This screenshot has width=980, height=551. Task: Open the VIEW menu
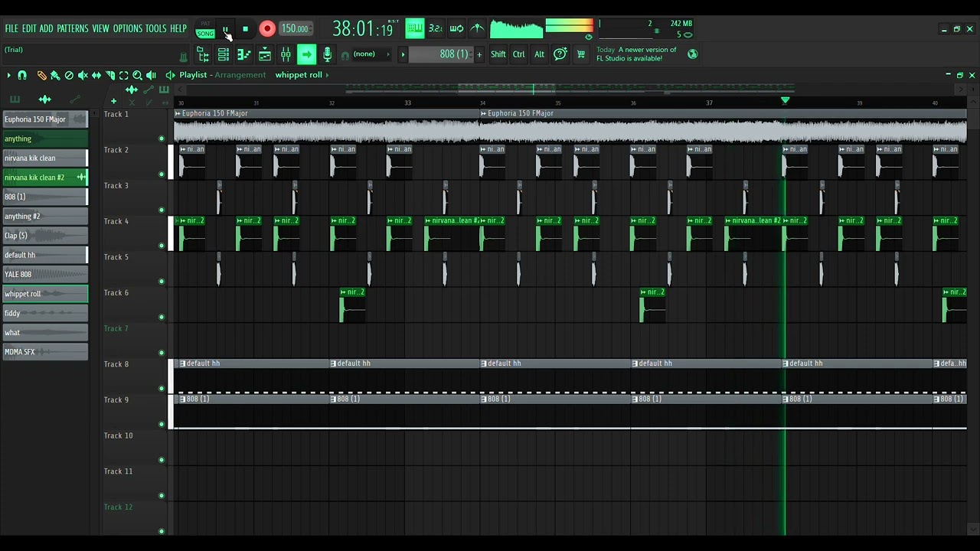click(100, 28)
